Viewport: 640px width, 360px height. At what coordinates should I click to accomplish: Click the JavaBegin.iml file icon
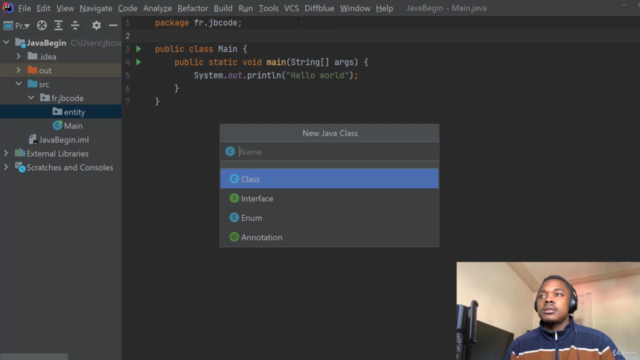pos(33,140)
